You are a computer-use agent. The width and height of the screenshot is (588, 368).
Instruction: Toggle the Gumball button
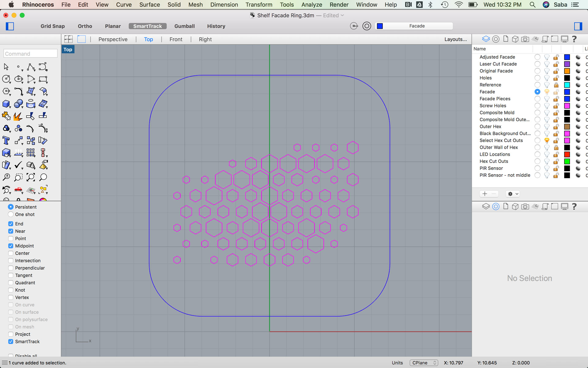[184, 26]
